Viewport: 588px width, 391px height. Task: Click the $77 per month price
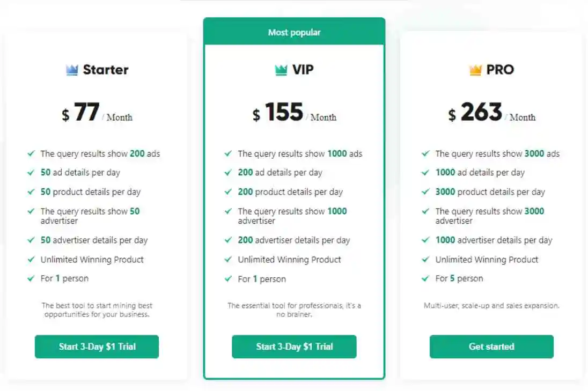pyautogui.click(x=97, y=114)
